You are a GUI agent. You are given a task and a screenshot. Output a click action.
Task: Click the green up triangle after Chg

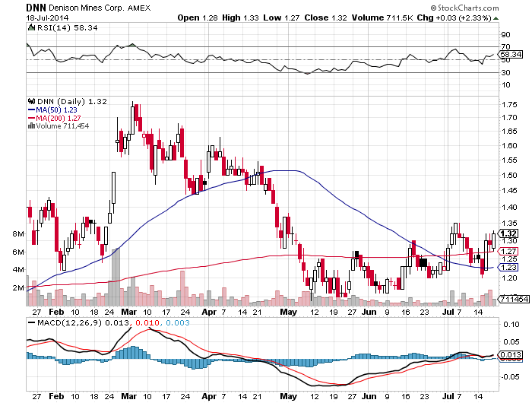496,18
